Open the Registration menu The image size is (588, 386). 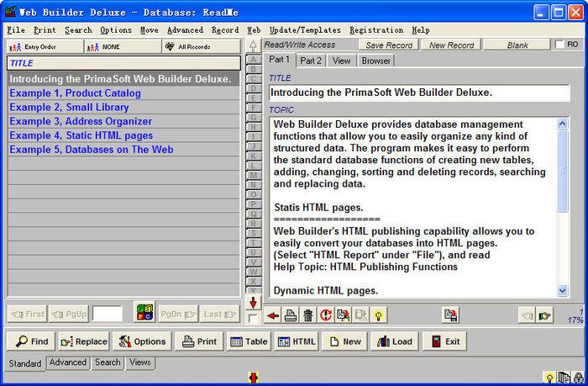[x=376, y=30]
